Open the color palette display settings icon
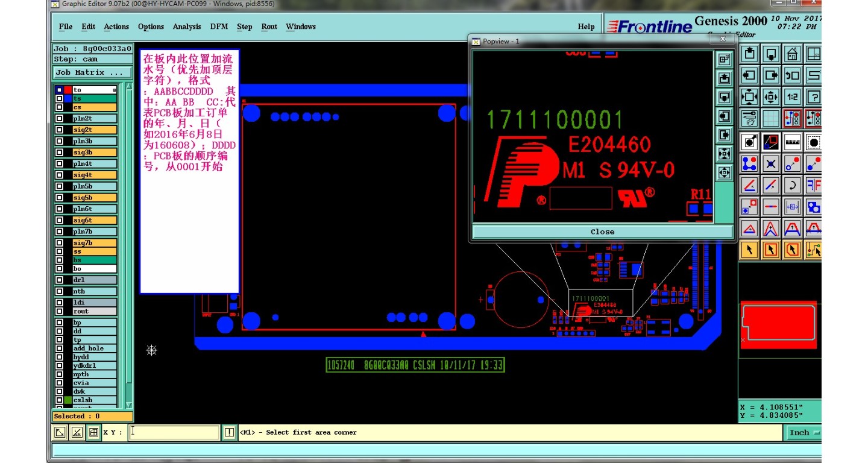Image resolution: width=868 pixels, height=463 pixels. [749, 118]
